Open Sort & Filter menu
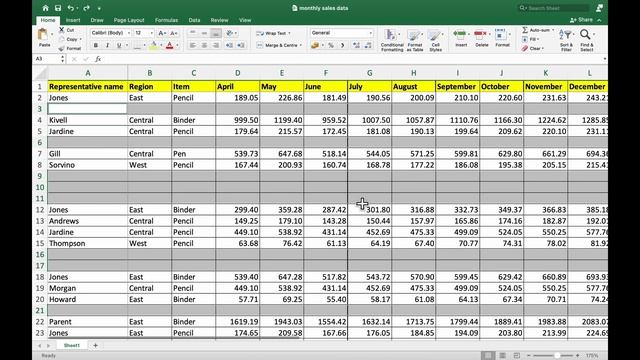This screenshot has height=360, width=640. click(x=566, y=40)
